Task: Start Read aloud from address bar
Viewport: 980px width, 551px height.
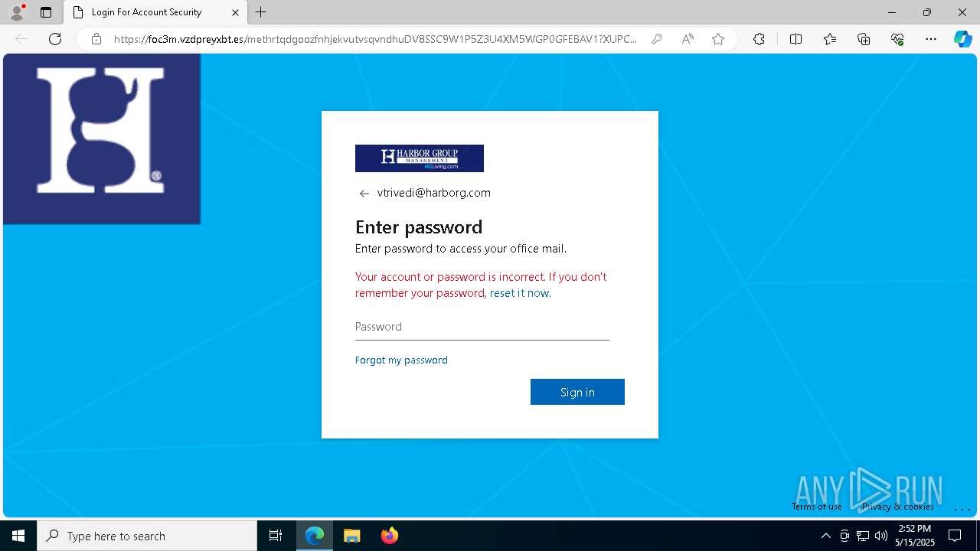Action: 688,39
